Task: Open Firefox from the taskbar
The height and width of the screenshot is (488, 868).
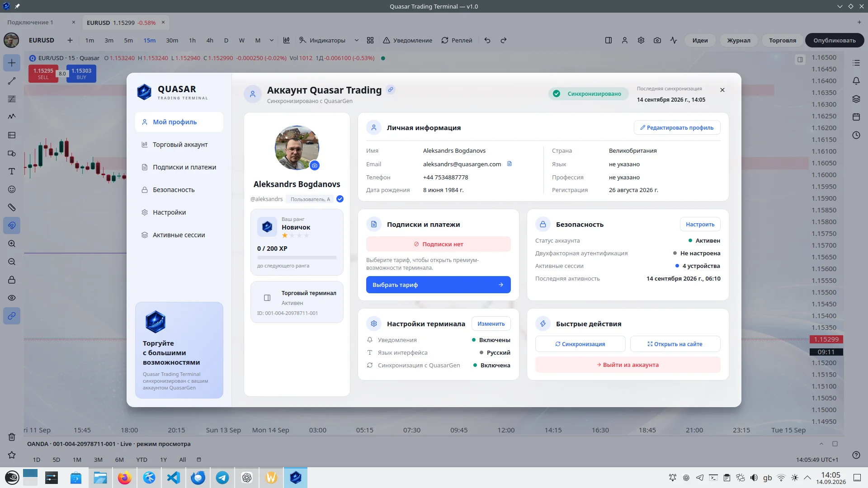Action: 124,478
